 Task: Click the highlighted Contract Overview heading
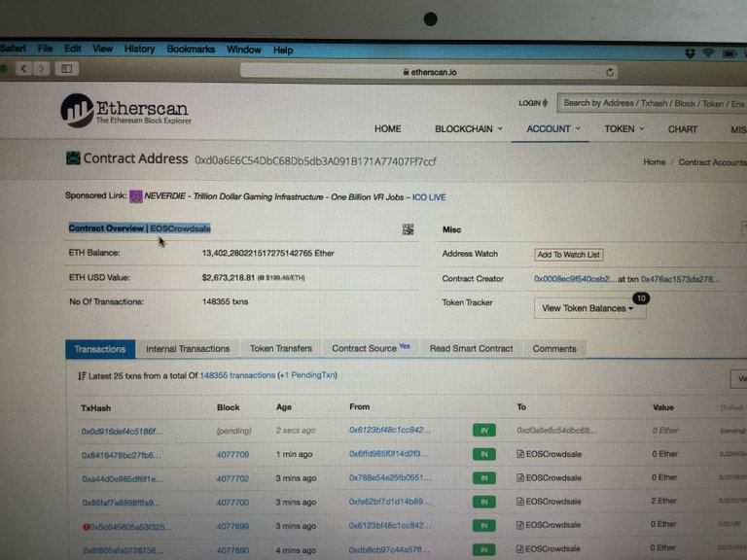(x=140, y=228)
